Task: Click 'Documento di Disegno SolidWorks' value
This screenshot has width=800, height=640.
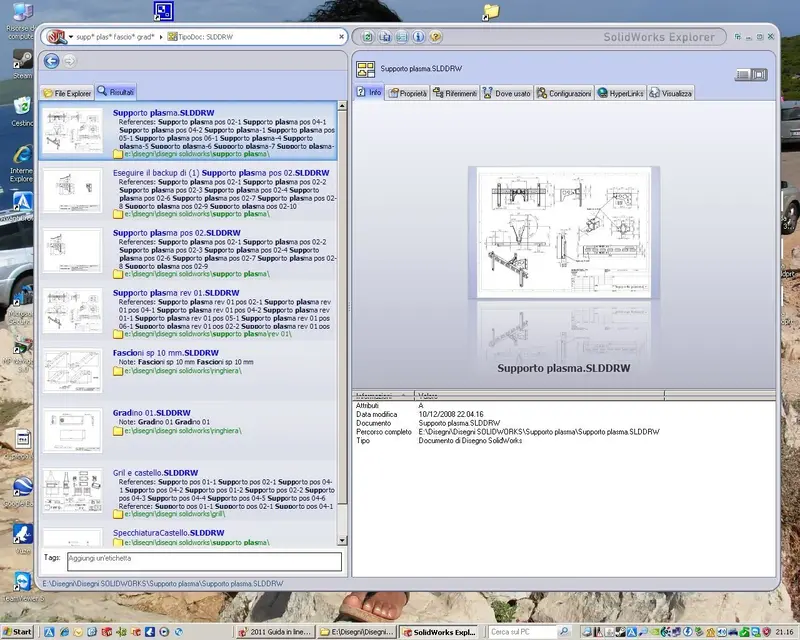Action: click(470, 440)
